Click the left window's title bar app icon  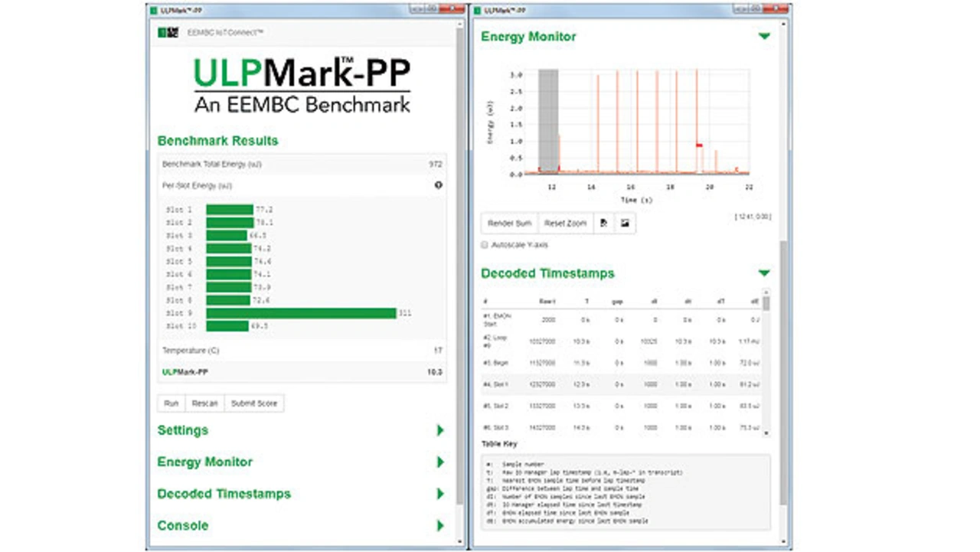point(153,10)
